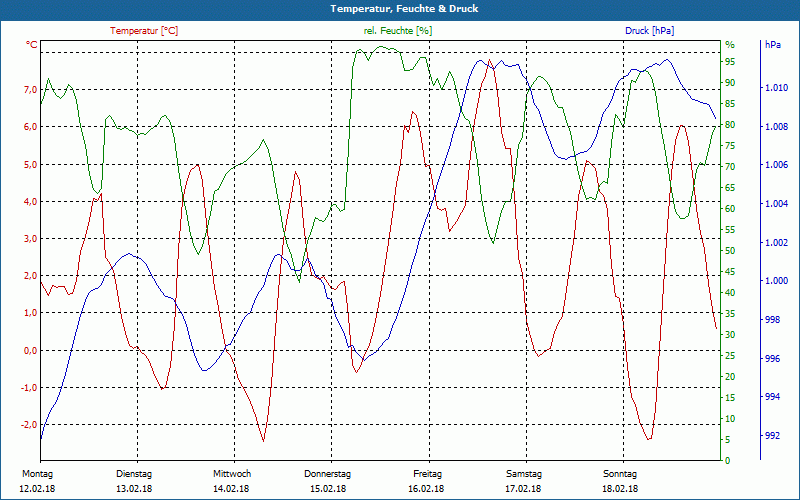Click the '70' humidity axis value
800x500 pixels.
[730, 167]
